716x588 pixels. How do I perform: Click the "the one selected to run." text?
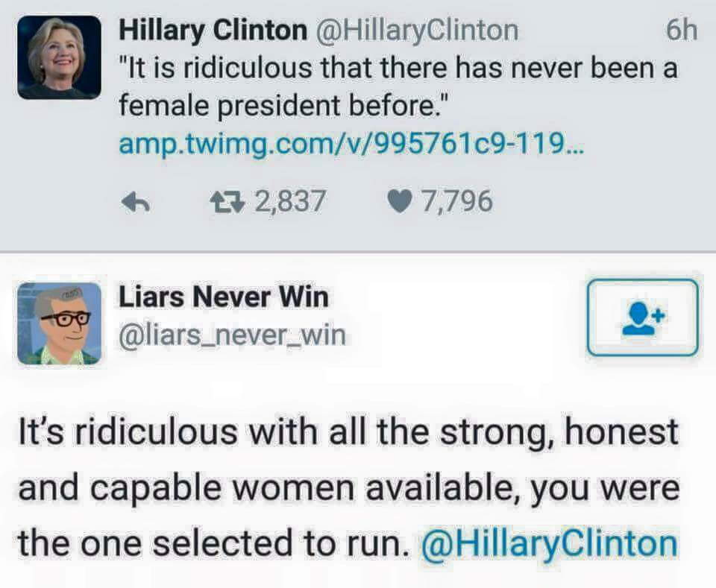(x=213, y=543)
